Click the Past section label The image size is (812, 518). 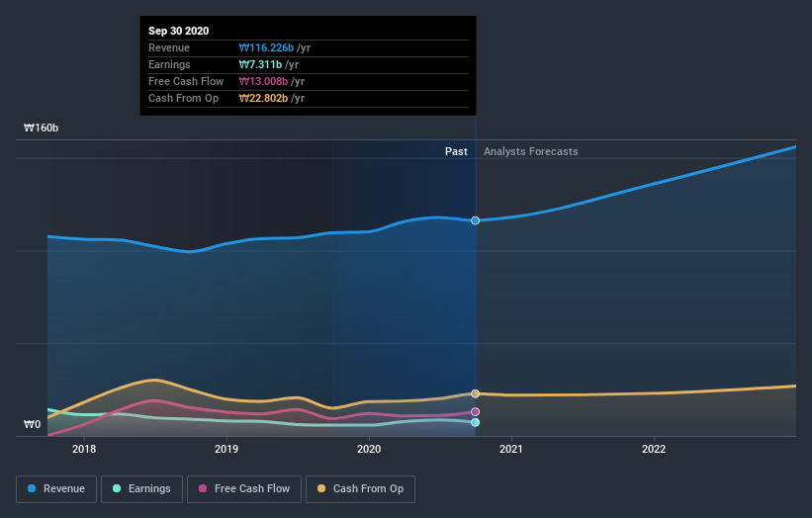coord(456,151)
